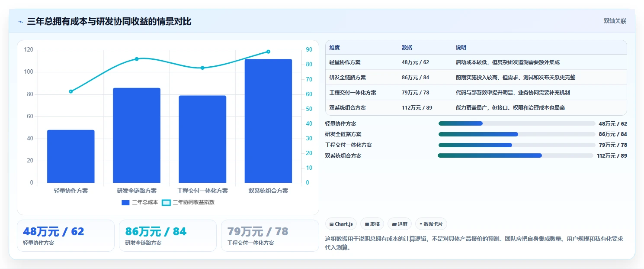
Task: Click the 86万元 / 84 table cell
Action: (x=415, y=78)
